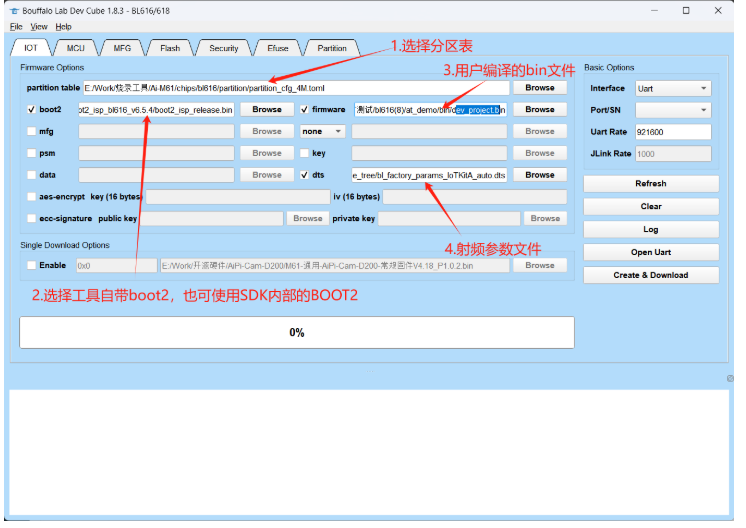746x528 pixels.
Task: Click the firmware file path field
Action: [x=430, y=109]
